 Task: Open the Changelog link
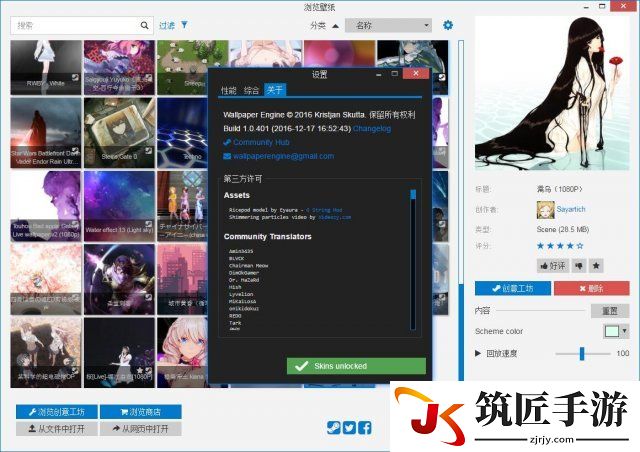click(372, 129)
